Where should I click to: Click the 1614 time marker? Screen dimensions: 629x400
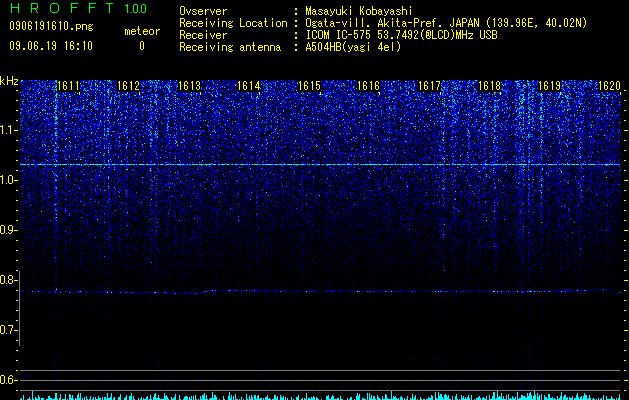pos(249,86)
